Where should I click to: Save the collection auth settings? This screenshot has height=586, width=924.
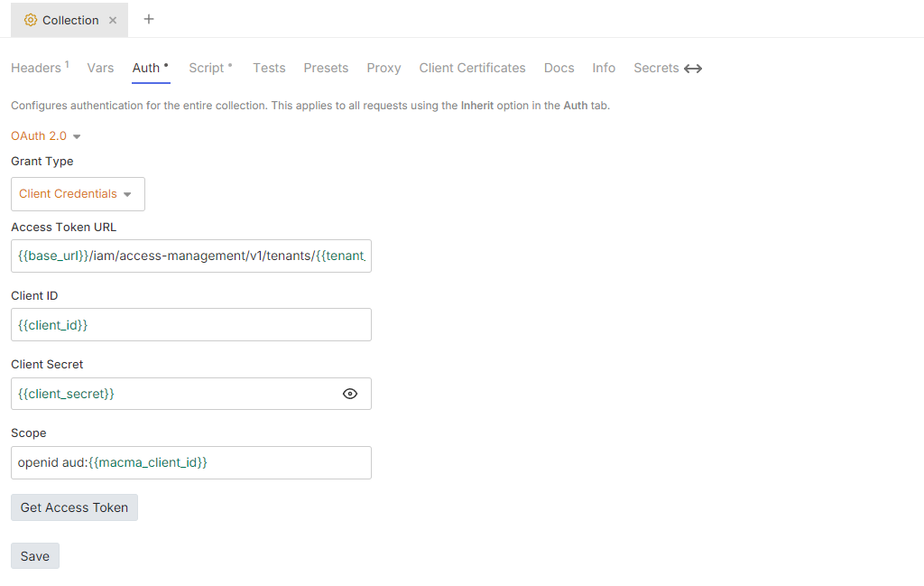point(34,555)
